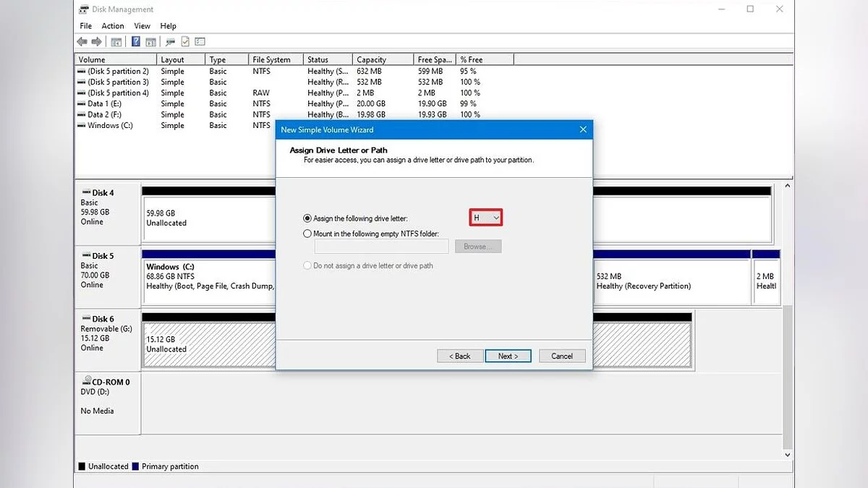The height and width of the screenshot is (488, 868).
Task: Click the disk Refresh/Rescan toolbar icon
Action: tap(171, 42)
